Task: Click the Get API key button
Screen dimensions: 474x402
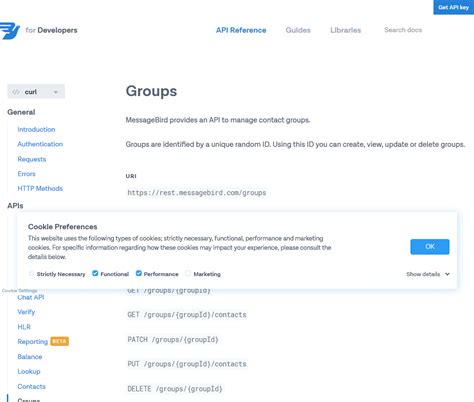Action: [x=454, y=7]
